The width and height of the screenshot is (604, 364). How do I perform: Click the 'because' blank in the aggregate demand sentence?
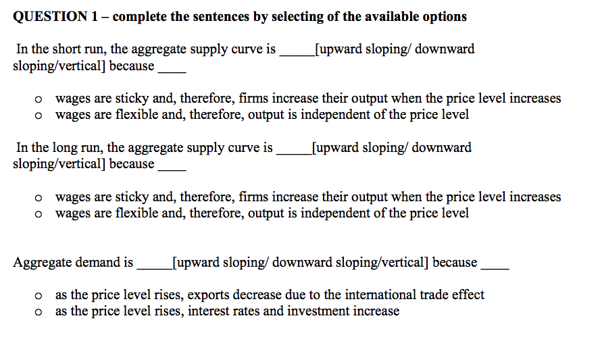click(494, 265)
